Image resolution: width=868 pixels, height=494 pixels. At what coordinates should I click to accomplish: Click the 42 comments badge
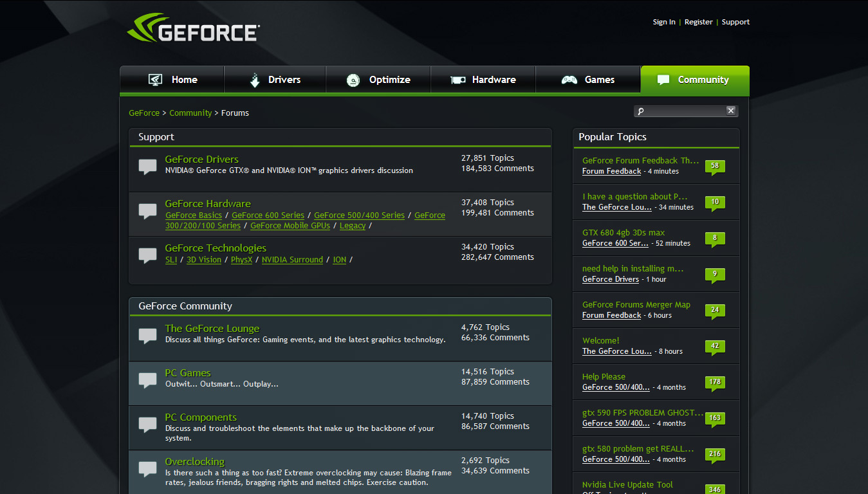point(715,347)
